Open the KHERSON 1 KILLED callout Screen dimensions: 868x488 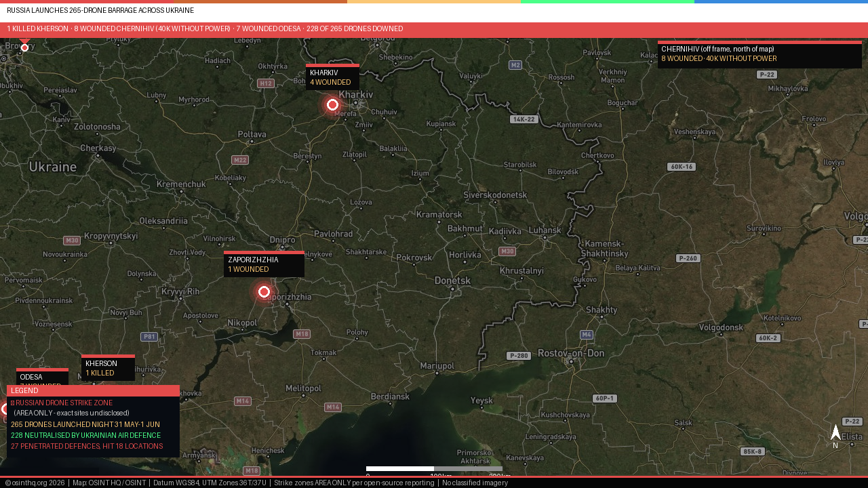pos(108,368)
